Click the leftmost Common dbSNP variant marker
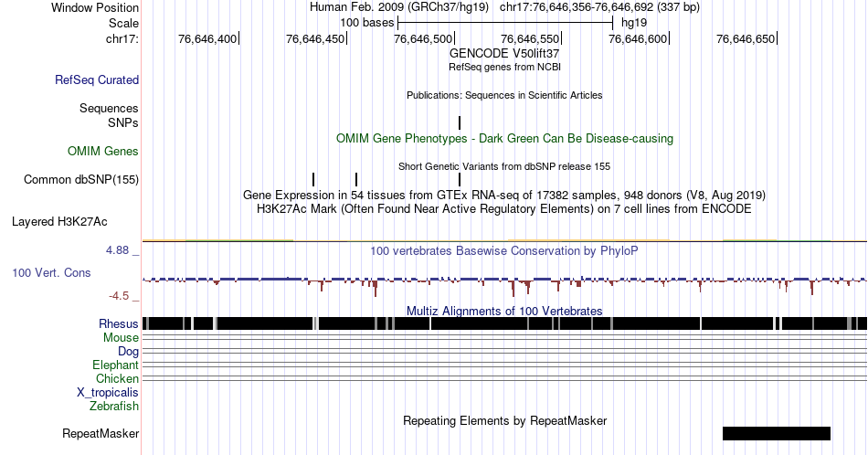 (x=313, y=179)
